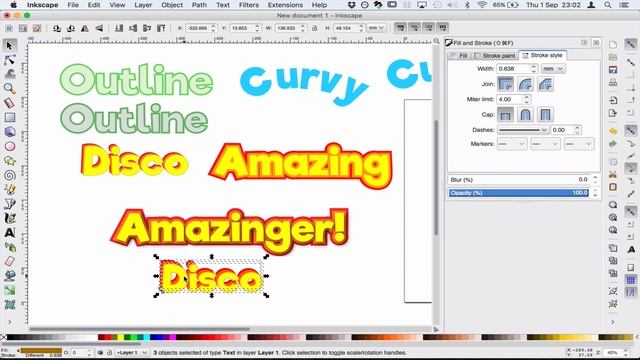Select the Tweak tool

(x=10, y=74)
